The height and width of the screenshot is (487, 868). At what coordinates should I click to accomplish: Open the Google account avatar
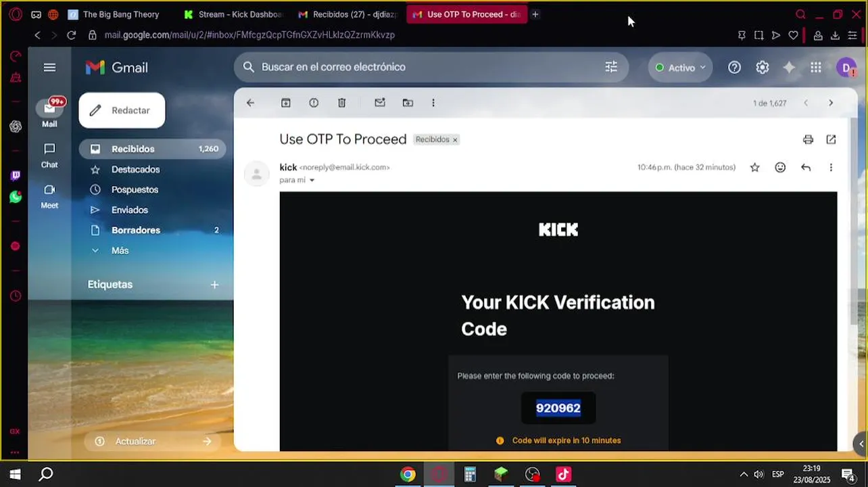[x=846, y=67]
